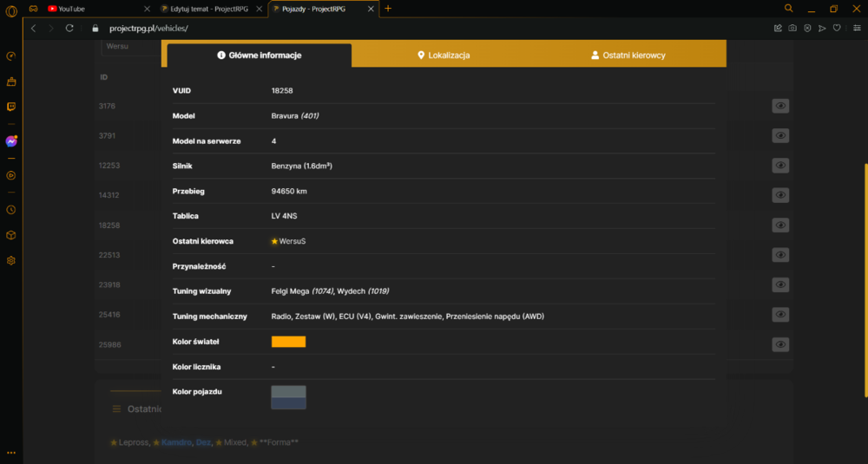Image resolution: width=868 pixels, height=464 pixels.
Task: Open My Flow send icon
Action: point(822,29)
